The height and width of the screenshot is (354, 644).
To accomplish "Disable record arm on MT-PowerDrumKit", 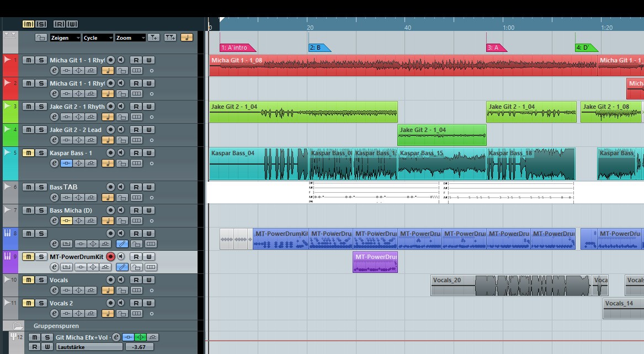I will coord(110,257).
